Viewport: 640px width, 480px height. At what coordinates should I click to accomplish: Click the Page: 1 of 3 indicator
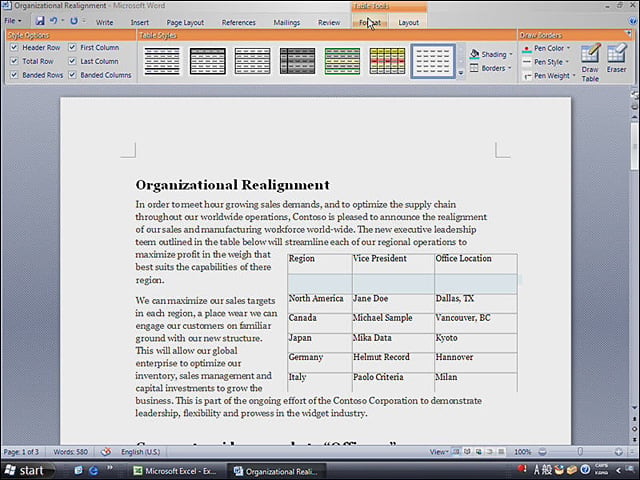(21, 452)
